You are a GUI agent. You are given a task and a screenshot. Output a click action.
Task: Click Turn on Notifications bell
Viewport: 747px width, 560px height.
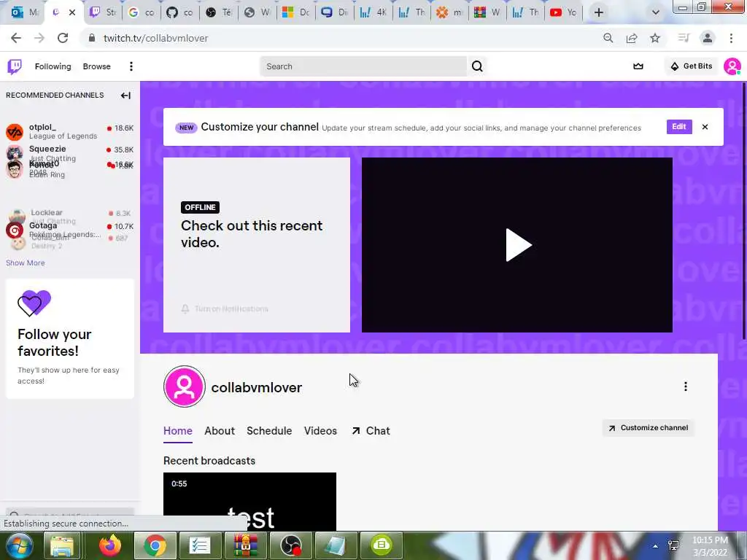pyautogui.click(x=225, y=308)
